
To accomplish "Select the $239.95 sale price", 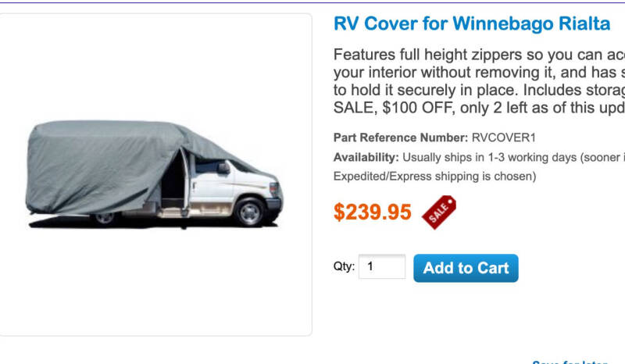I will point(373,212).
